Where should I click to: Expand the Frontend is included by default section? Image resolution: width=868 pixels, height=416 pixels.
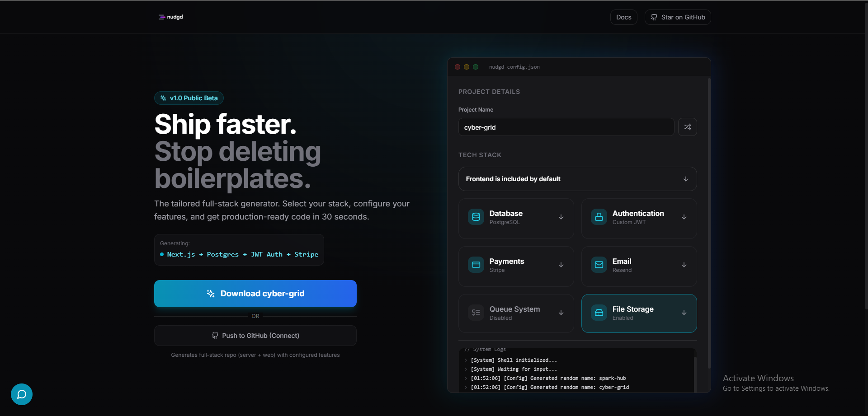(x=577, y=179)
